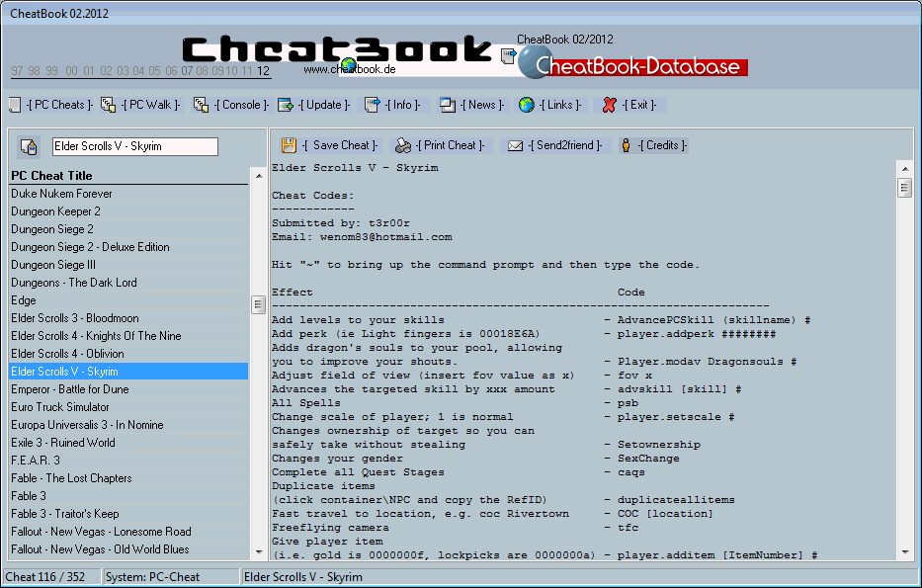Viewport: 922px width, 588px height.
Task: Click Cheat 116 / 352 status entry
Action: (x=51, y=577)
